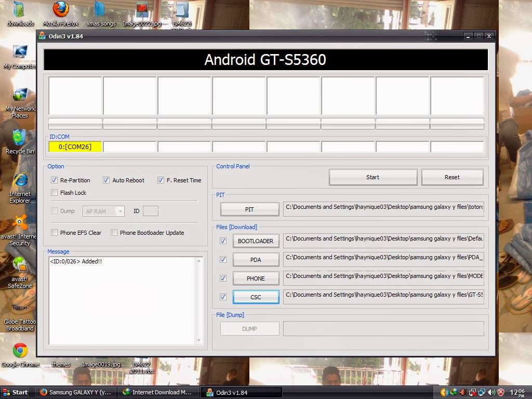The image size is (532, 399).
Task: Click the Start button in Control Panel
Action: click(373, 177)
